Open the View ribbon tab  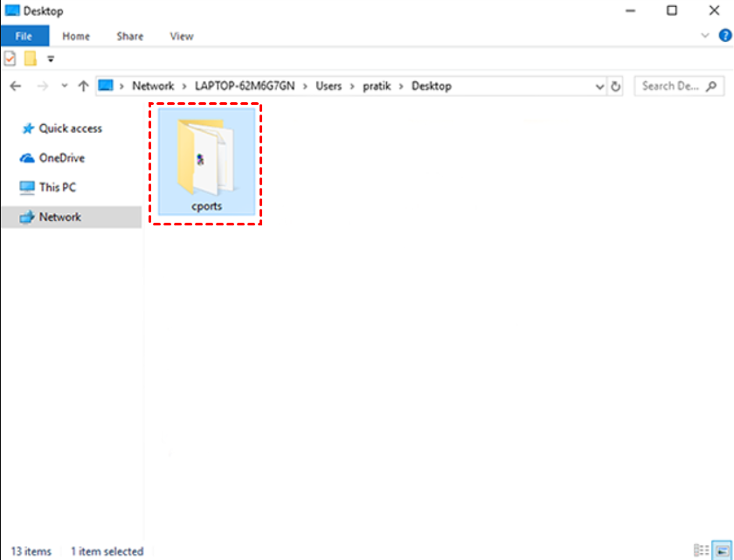(182, 36)
